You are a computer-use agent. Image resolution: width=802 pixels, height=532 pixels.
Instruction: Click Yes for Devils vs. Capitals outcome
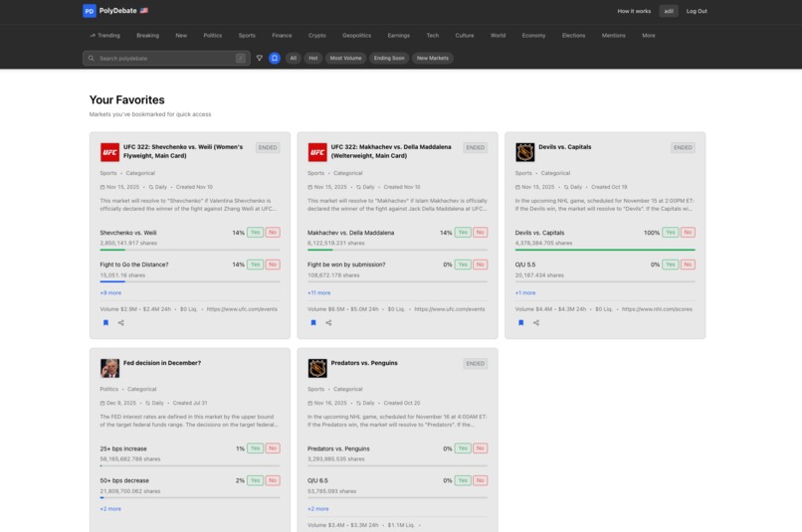click(x=671, y=233)
